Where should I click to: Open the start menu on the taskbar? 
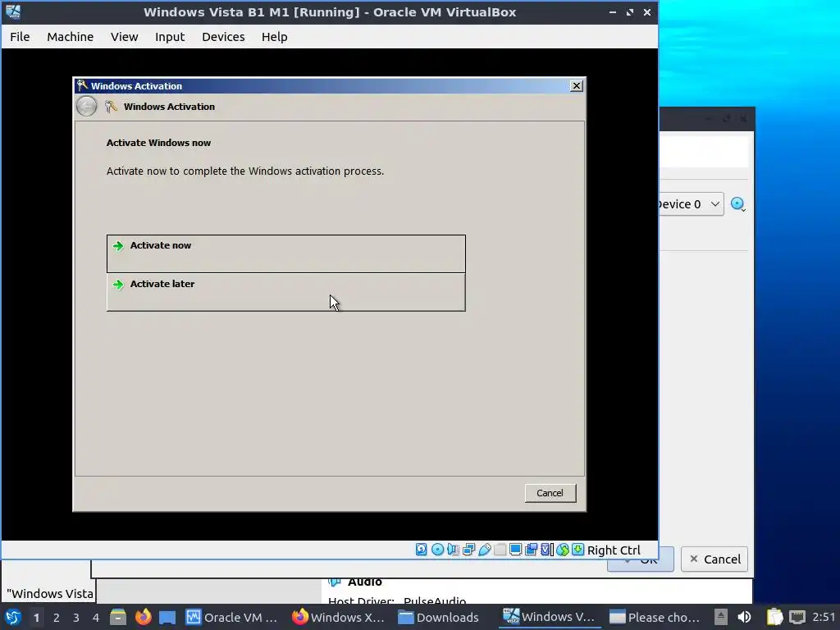click(13, 617)
